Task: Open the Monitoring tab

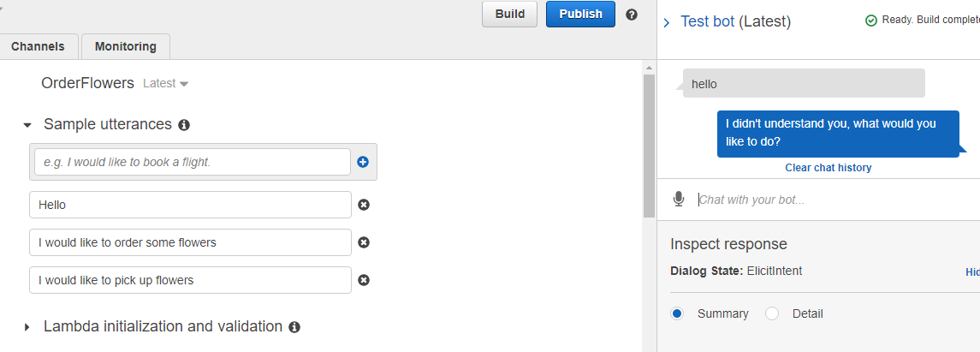Action: point(126,47)
